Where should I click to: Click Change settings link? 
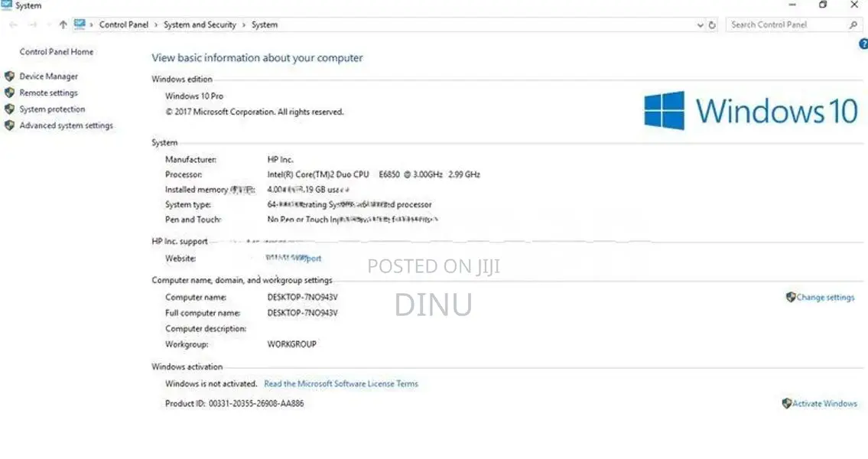[825, 298]
